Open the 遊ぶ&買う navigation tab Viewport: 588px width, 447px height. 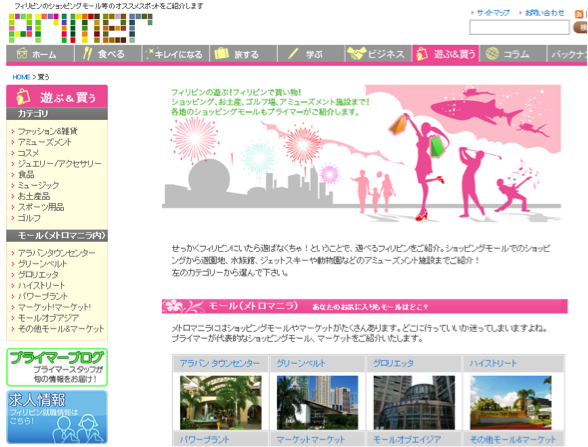pyautogui.click(x=445, y=54)
